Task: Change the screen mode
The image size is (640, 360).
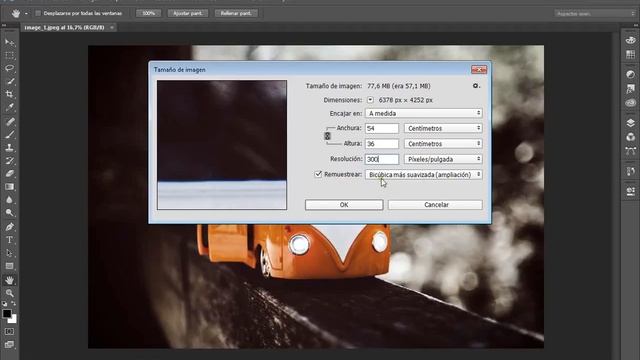Action: [9, 344]
